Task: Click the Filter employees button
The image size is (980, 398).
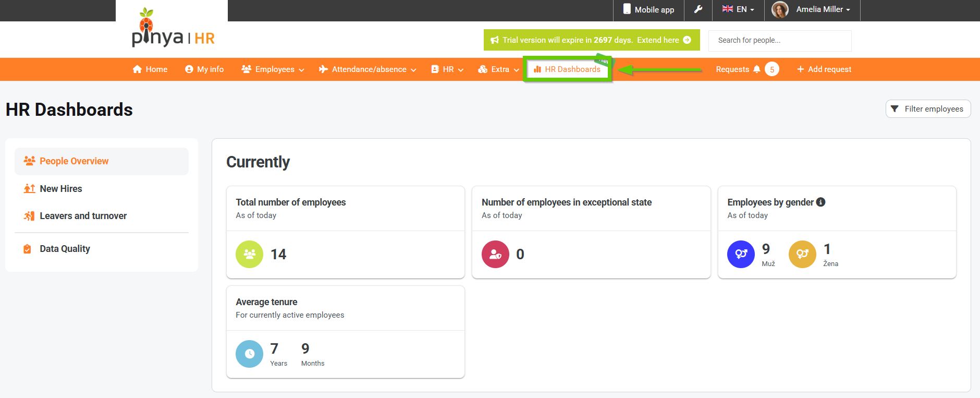Action: click(928, 109)
